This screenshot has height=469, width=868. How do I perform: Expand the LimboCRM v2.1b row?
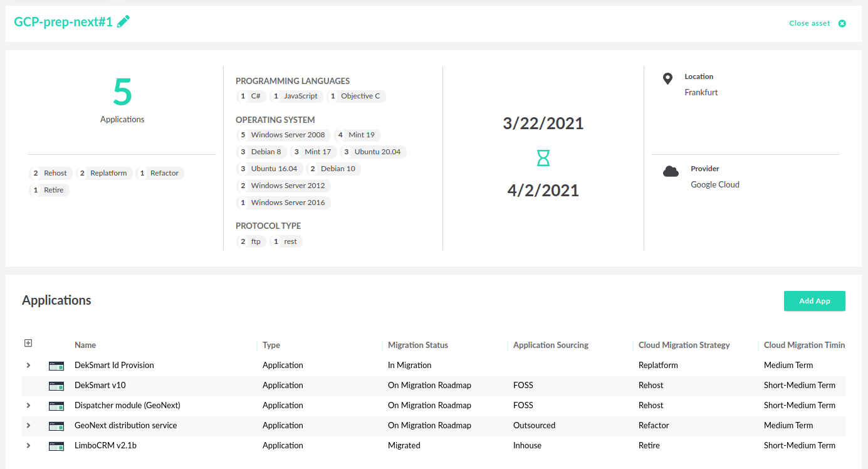[28, 445]
